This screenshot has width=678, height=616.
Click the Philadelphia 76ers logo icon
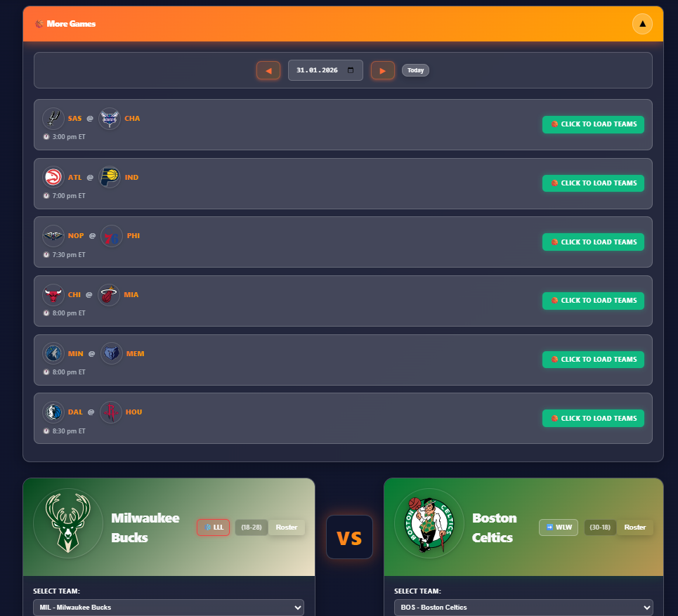pyautogui.click(x=112, y=236)
